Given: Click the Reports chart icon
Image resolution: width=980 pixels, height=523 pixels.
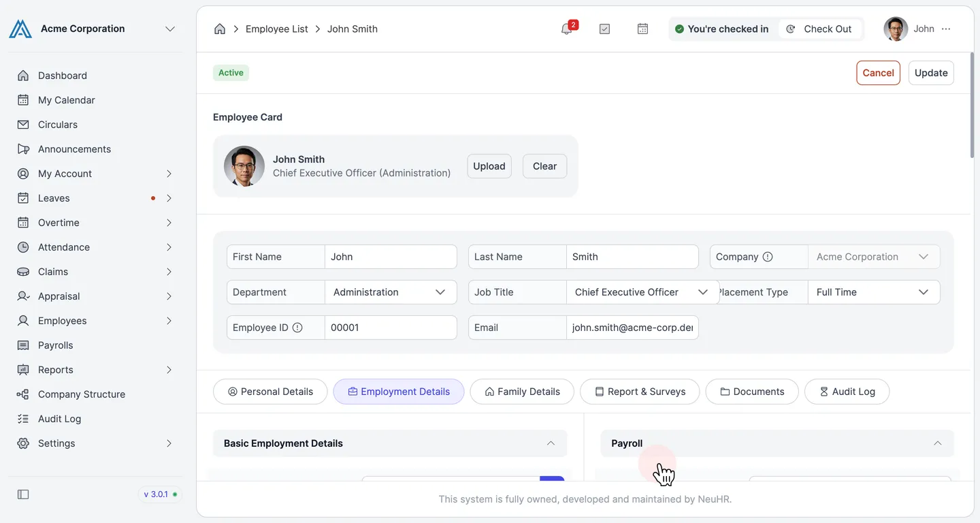Looking at the screenshot, I should tap(23, 370).
